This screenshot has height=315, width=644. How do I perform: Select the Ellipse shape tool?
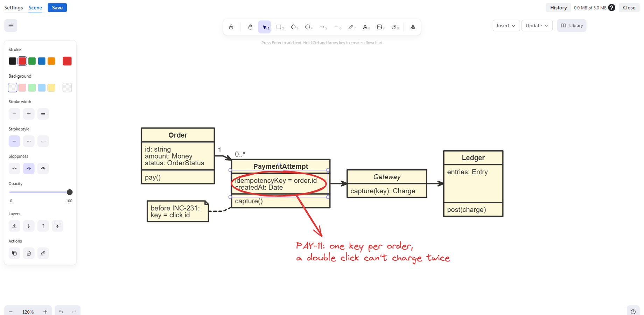(x=308, y=27)
